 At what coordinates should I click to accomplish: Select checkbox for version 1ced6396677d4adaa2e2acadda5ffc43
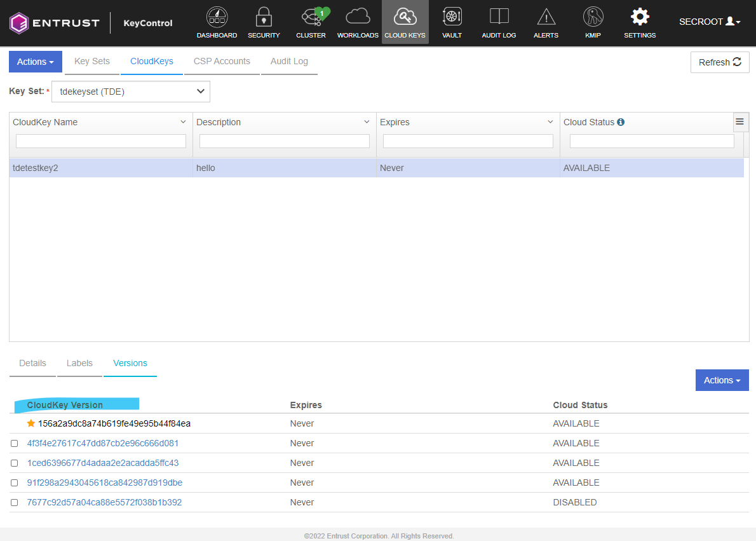[x=15, y=463]
